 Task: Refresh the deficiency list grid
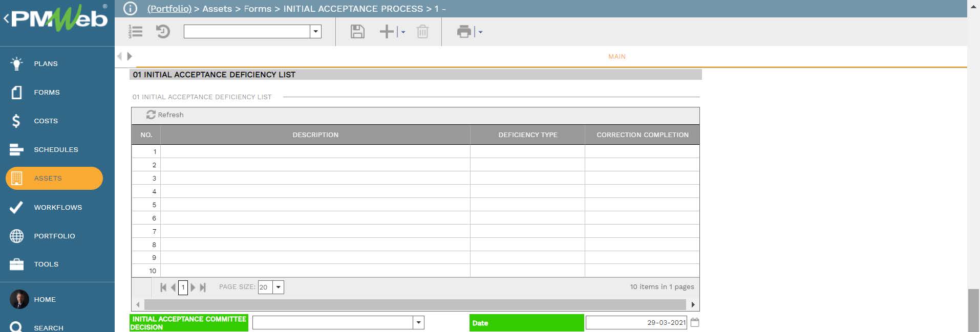pyautogui.click(x=165, y=115)
